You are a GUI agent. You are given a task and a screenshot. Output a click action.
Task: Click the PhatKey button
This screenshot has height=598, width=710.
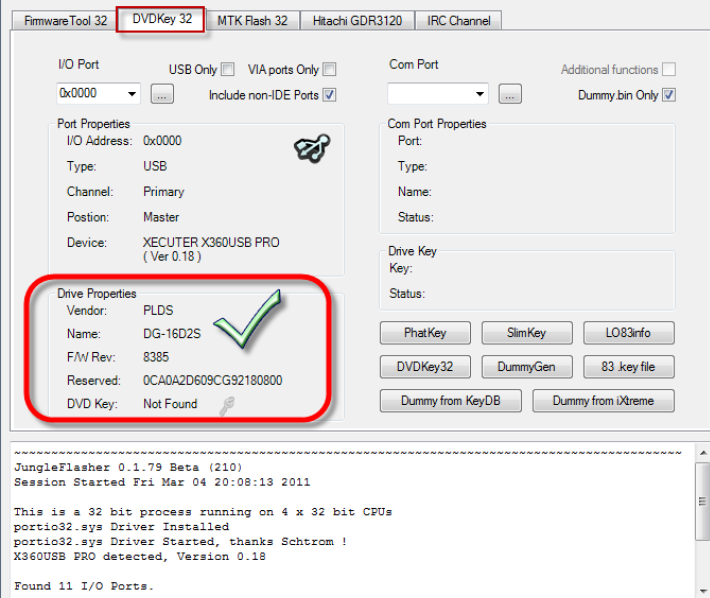pos(425,333)
